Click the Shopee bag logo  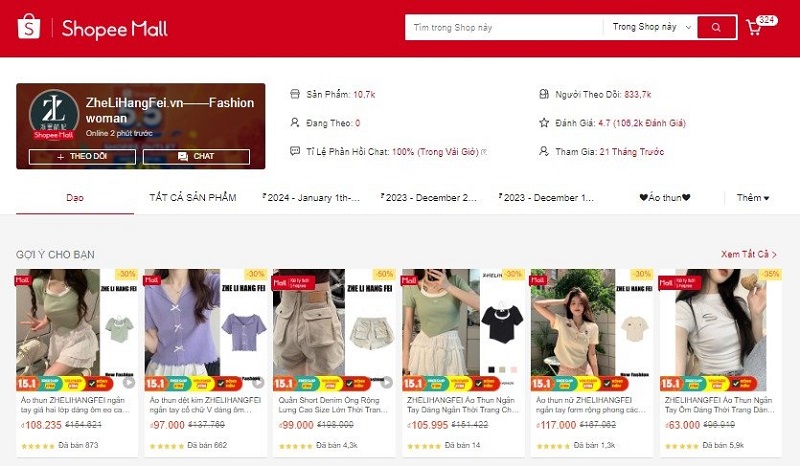(28, 28)
